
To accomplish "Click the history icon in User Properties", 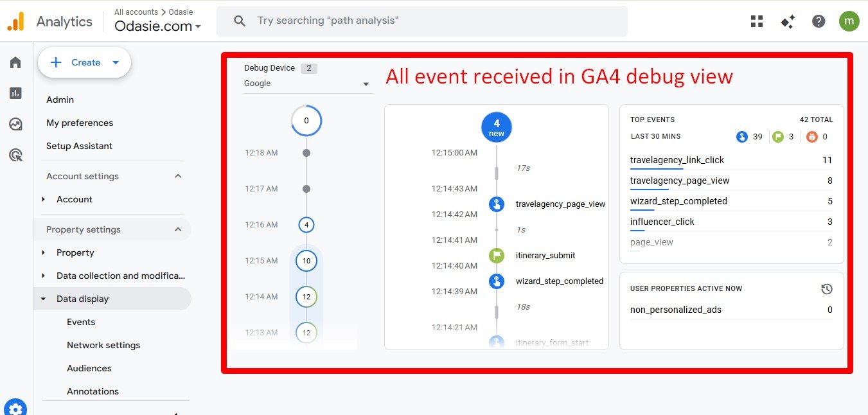I will click(x=827, y=289).
